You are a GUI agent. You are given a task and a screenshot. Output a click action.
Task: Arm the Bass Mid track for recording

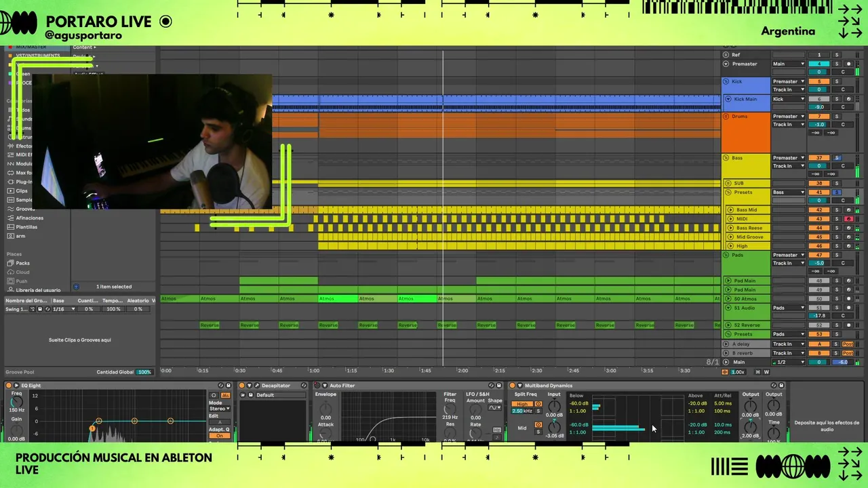pyautogui.click(x=848, y=210)
